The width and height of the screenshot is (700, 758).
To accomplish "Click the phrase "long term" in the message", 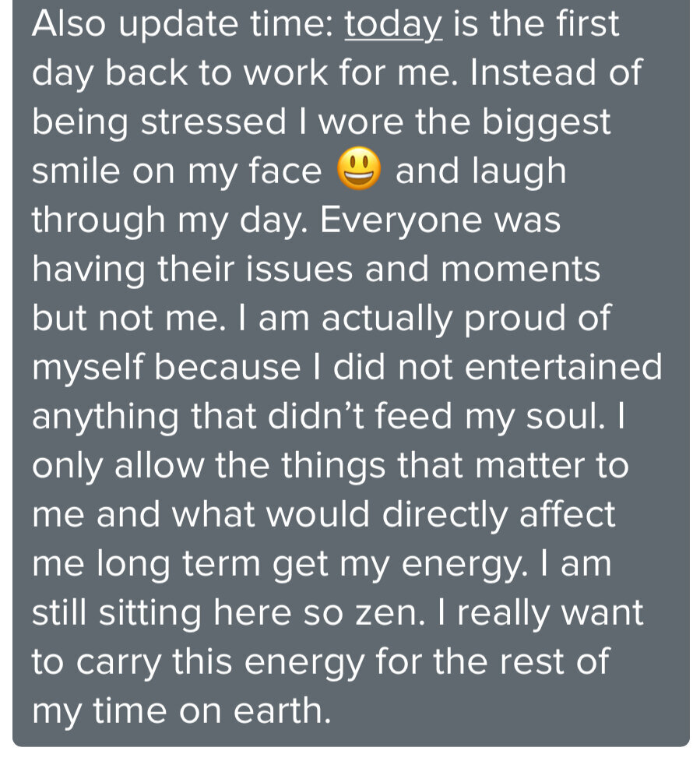I will [x=179, y=565].
